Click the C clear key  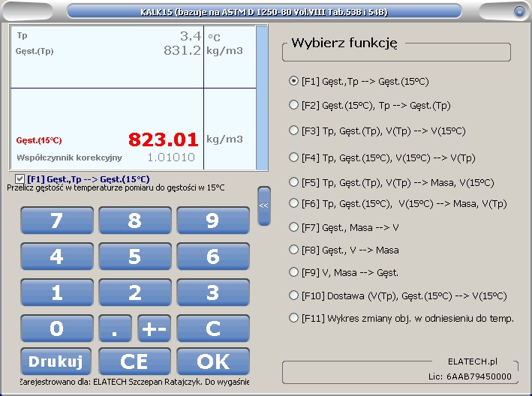point(213,328)
